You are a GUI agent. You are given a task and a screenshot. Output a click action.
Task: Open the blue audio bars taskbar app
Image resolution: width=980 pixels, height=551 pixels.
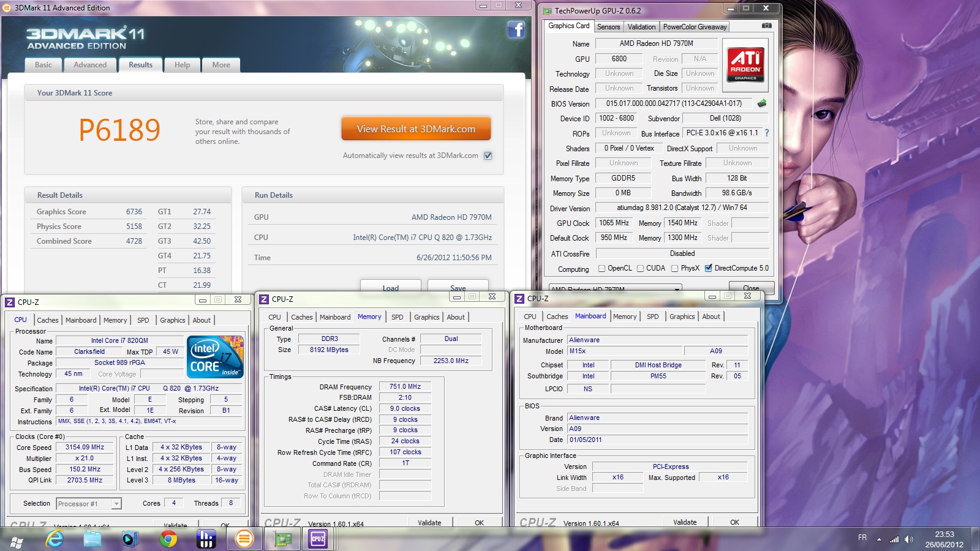click(x=206, y=539)
